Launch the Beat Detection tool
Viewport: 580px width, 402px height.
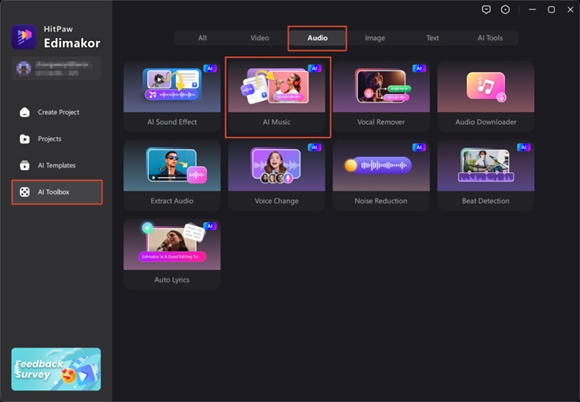coord(486,175)
